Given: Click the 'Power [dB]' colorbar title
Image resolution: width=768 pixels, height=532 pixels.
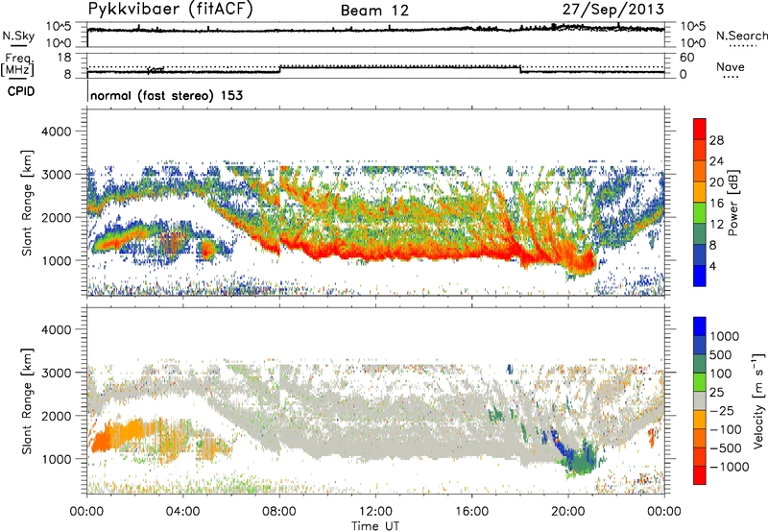Looking at the screenshot, I should point(732,203).
